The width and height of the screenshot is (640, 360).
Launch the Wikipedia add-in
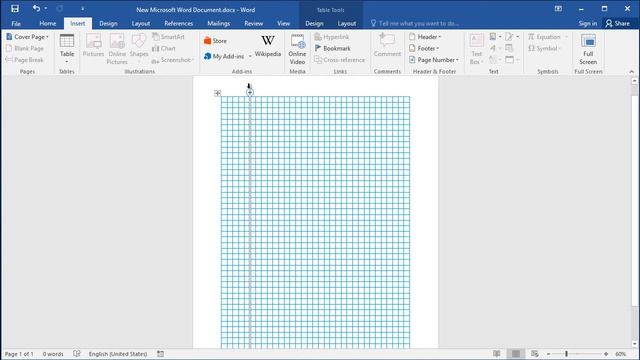coord(268,46)
